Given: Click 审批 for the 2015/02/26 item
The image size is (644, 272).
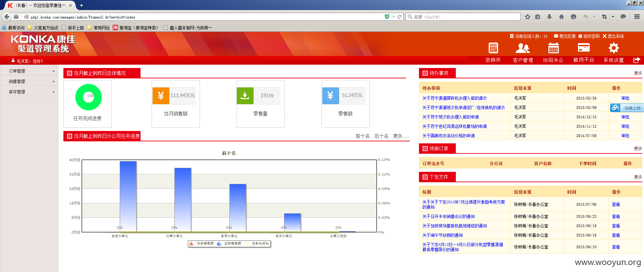Looking at the screenshot, I should click(625, 98).
